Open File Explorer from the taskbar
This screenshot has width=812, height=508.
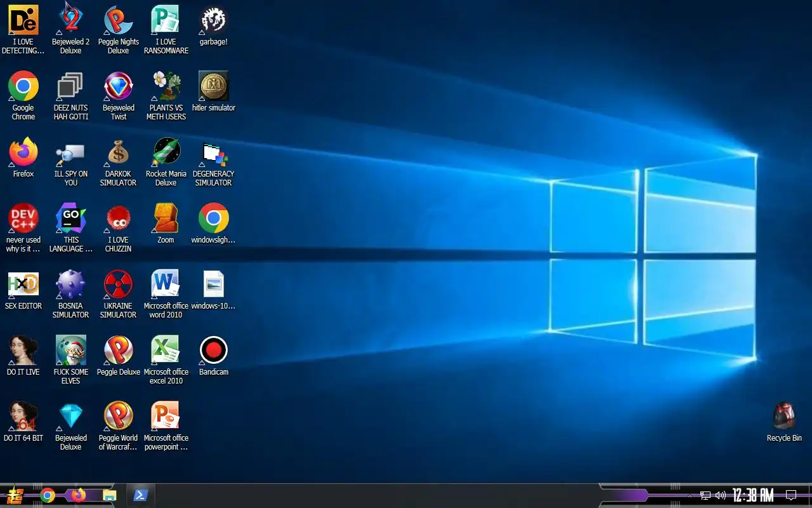(110, 495)
